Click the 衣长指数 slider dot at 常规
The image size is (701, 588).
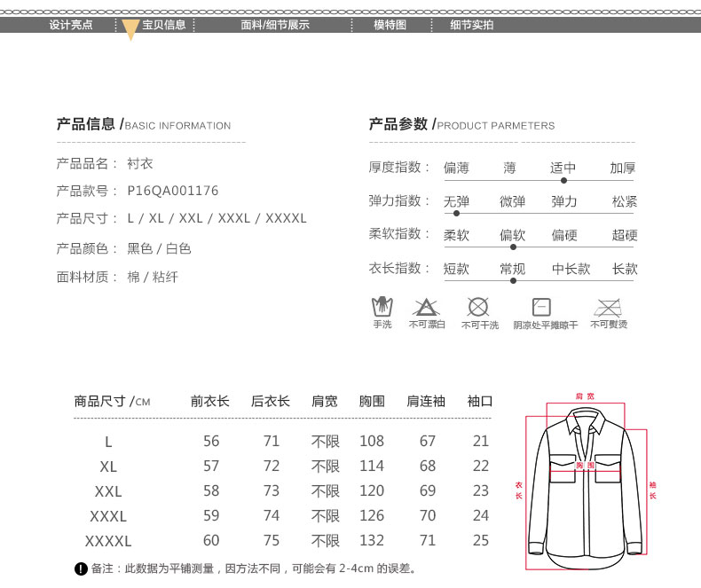(x=513, y=281)
